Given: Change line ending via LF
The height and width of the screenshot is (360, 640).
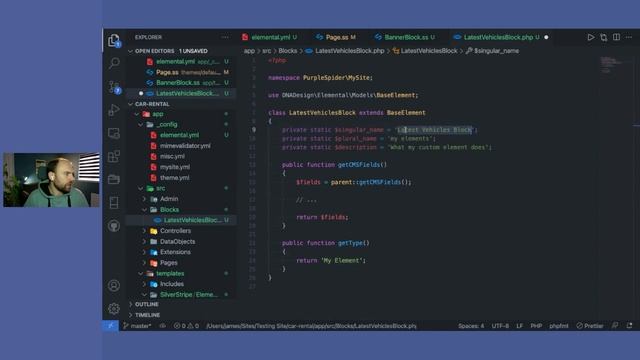Looking at the screenshot, I should click(x=519, y=326).
